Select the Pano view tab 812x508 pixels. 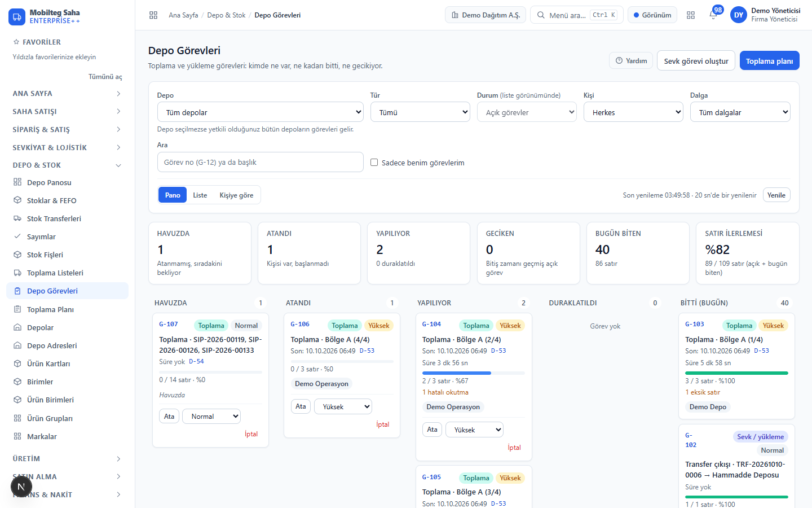[173, 195]
